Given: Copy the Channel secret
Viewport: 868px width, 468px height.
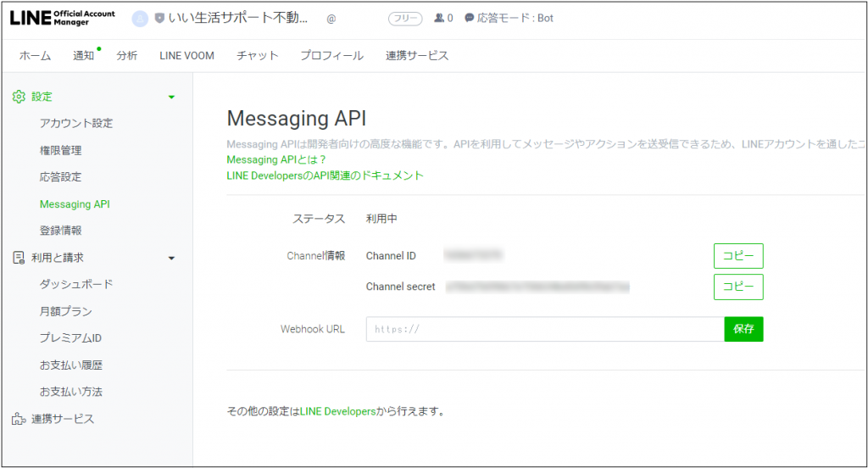Looking at the screenshot, I should coord(738,287).
